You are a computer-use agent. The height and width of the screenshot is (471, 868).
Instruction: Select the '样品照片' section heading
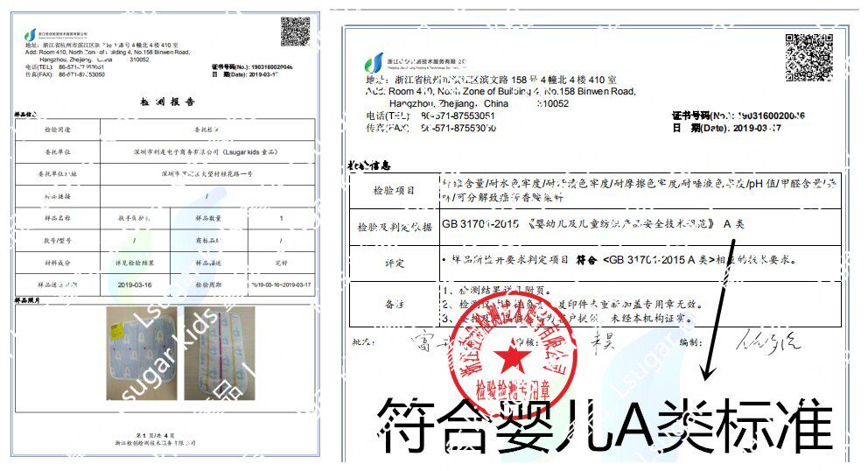(x=27, y=300)
